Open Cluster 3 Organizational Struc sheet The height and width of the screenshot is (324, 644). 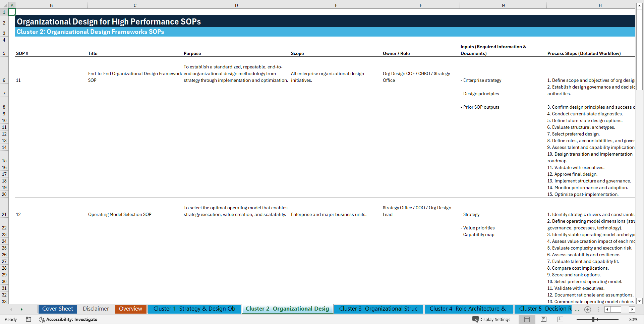(378, 309)
